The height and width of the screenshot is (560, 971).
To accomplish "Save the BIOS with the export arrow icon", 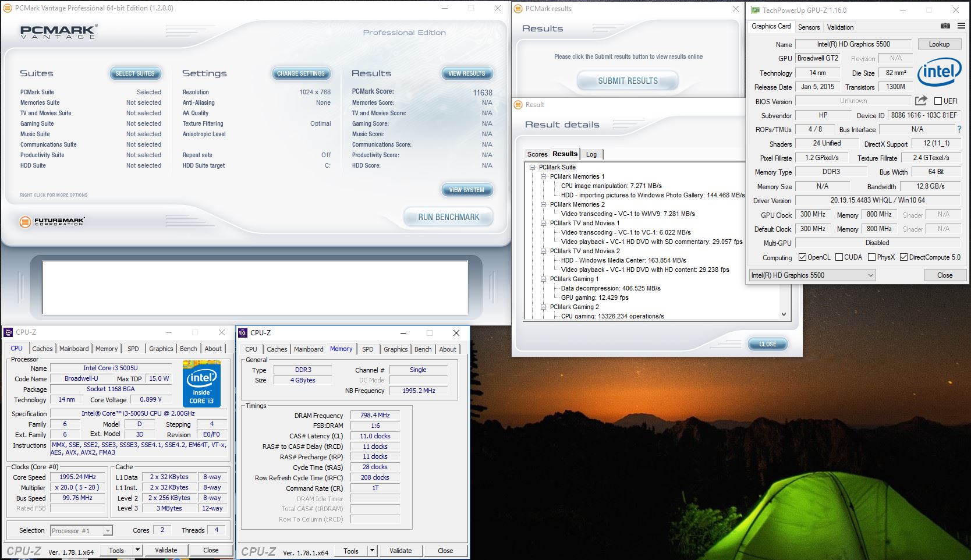I will (x=921, y=101).
